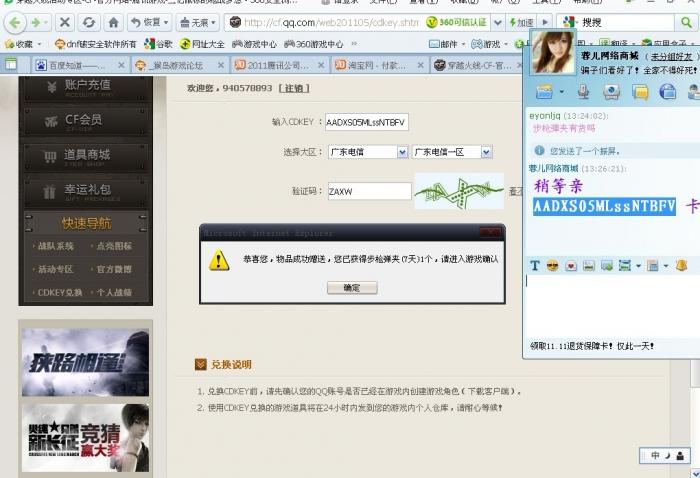This screenshot has height=478, width=700.
Task: Click the address bar URL field
Action: 331,22
